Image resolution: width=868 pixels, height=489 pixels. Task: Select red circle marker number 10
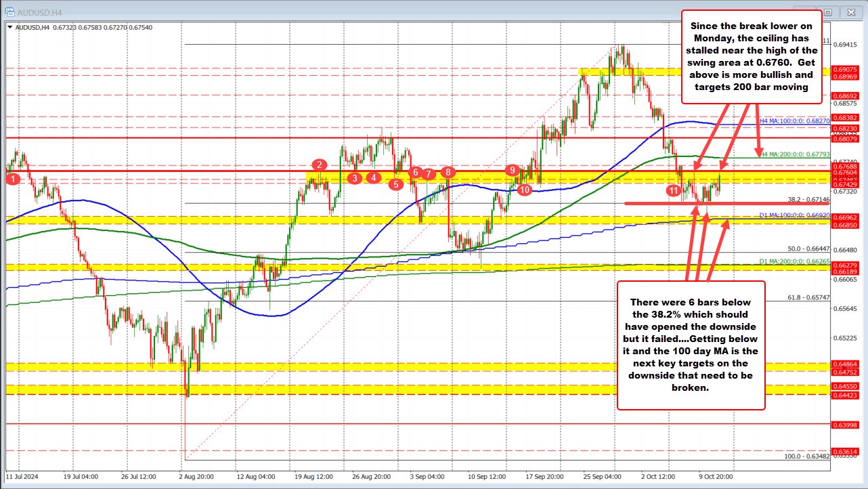click(x=524, y=190)
